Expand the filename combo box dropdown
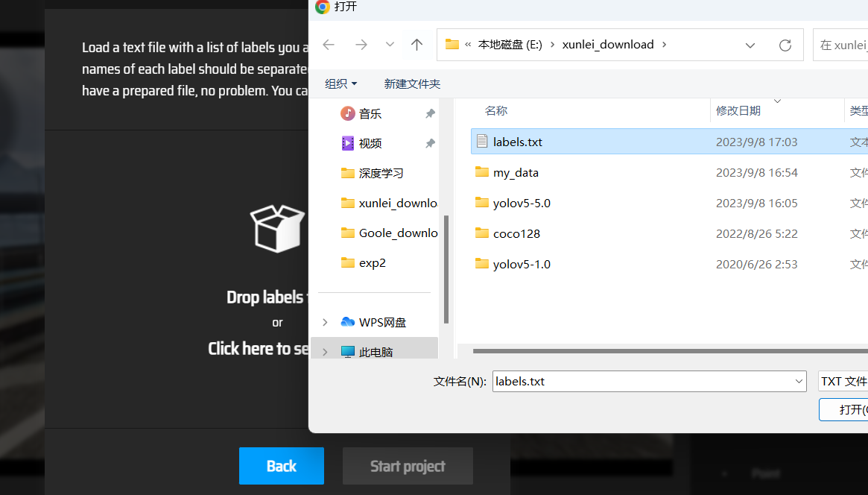This screenshot has width=868, height=495. (798, 381)
